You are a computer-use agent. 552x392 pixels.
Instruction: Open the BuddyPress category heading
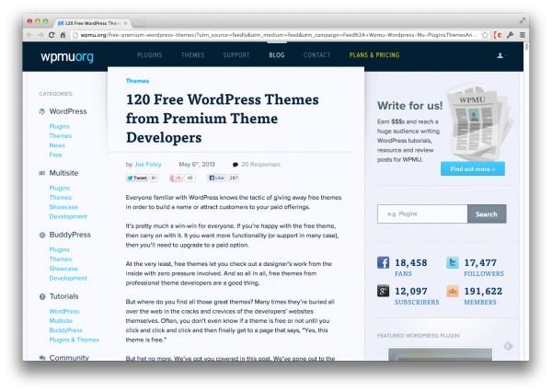point(70,235)
